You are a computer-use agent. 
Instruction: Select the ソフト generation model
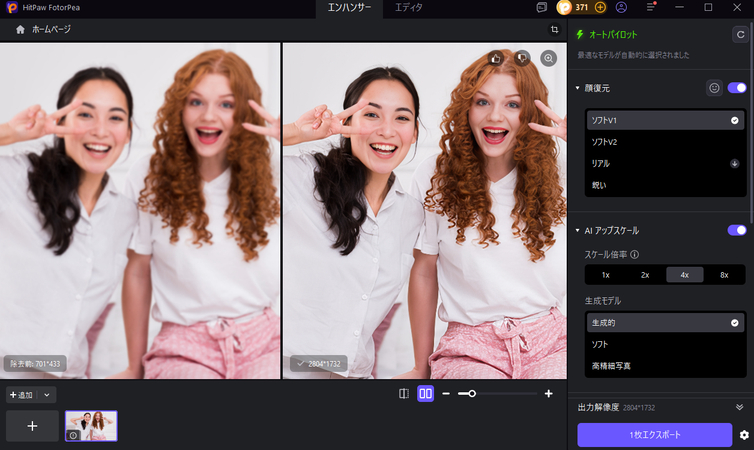coord(665,344)
